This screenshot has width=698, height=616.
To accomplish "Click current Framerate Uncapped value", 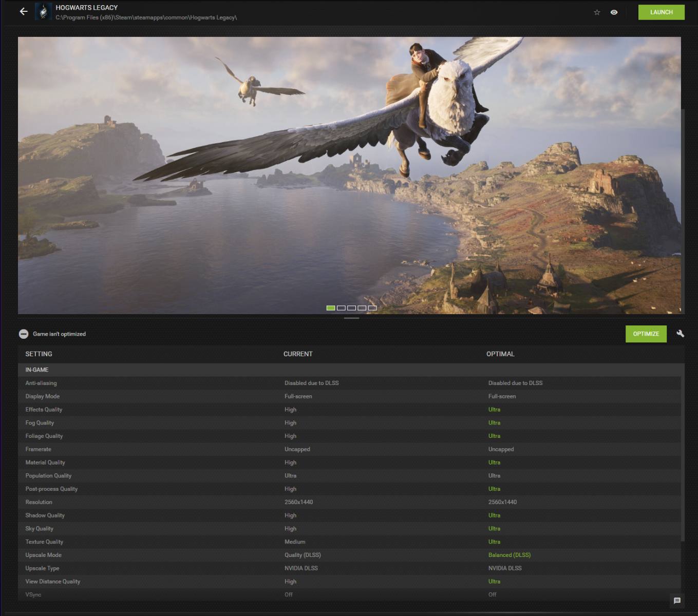I will (x=297, y=449).
